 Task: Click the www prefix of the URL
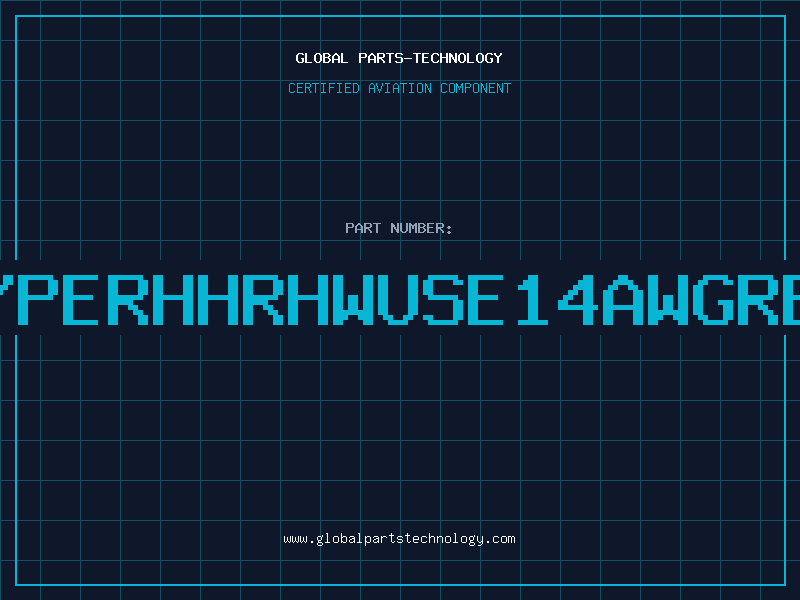tap(295, 539)
